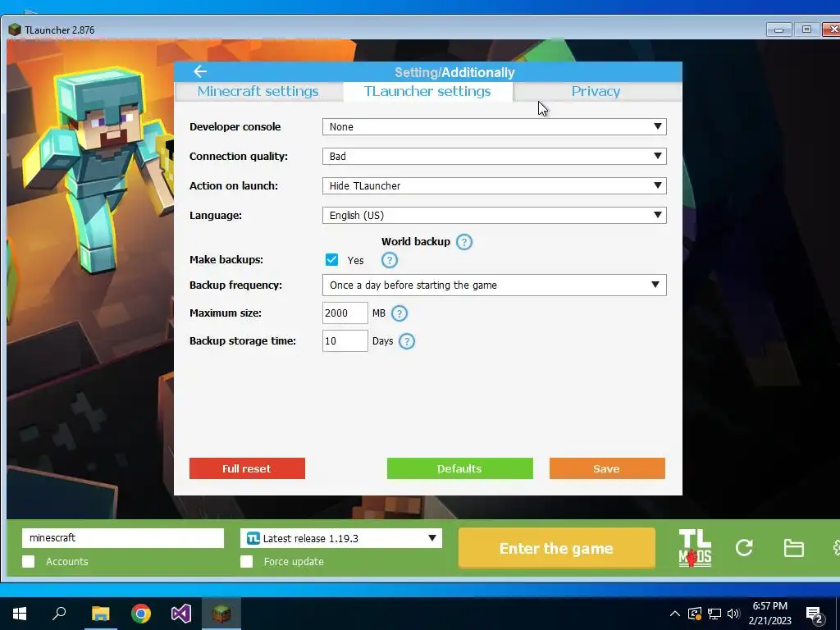Image resolution: width=840 pixels, height=630 pixels.
Task: Click the username field containing minescraft
Action: pos(123,538)
